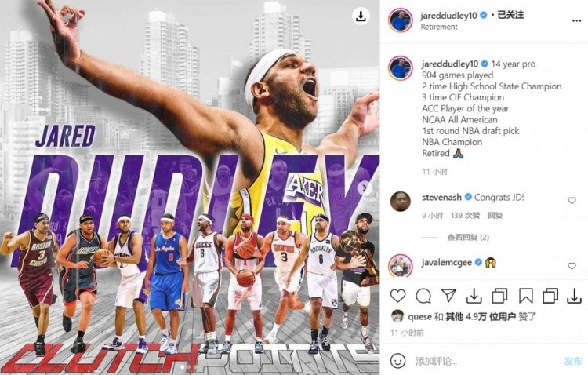Open emoji picker smiley icon

click(397, 361)
